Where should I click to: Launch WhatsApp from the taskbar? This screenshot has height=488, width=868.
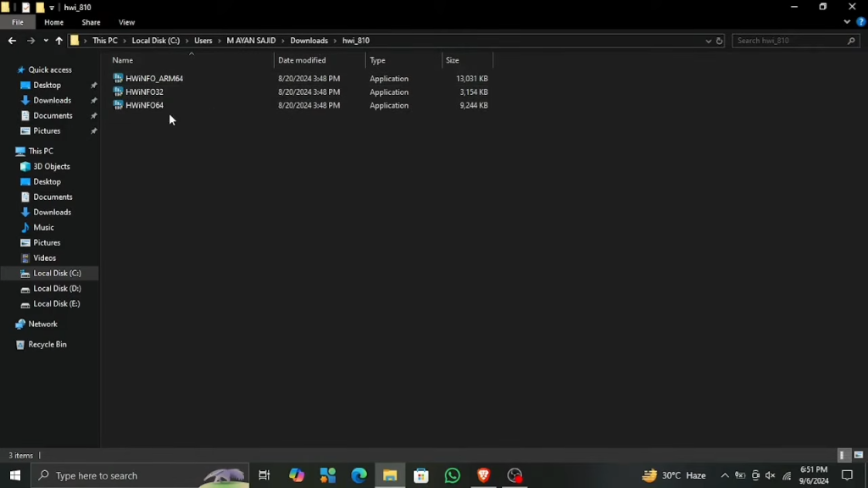point(453,475)
